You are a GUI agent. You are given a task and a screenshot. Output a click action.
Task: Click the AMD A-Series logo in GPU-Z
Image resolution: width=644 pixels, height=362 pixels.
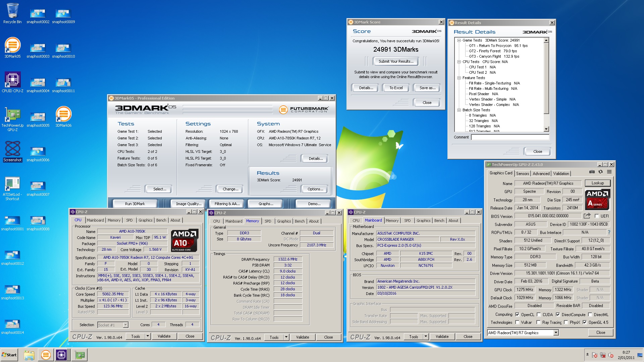click(597, 199)
